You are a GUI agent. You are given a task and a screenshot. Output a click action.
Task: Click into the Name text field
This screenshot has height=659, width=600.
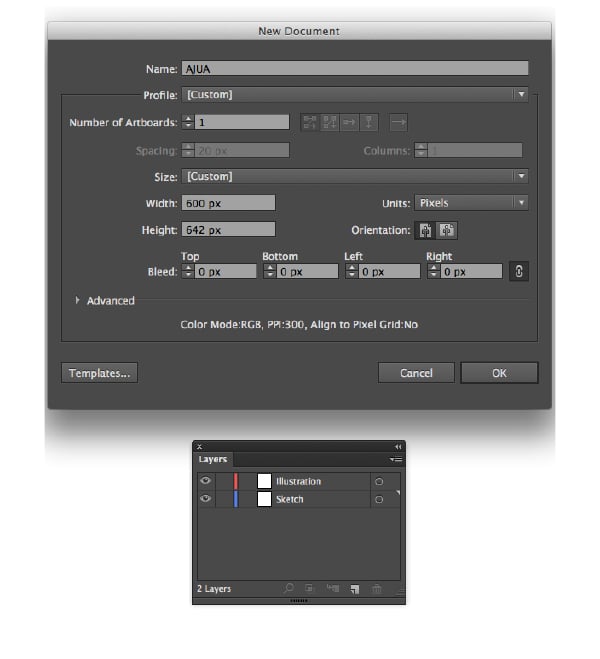(355, 69)
